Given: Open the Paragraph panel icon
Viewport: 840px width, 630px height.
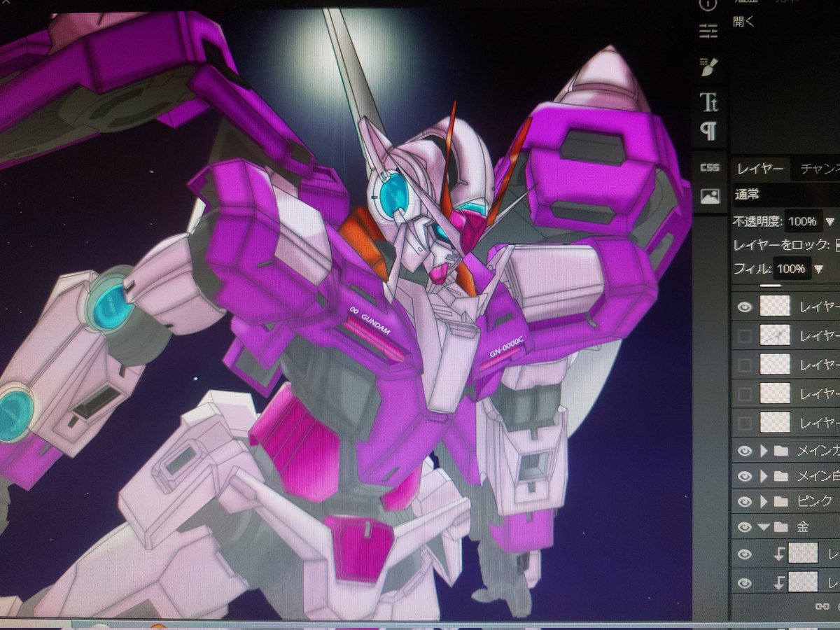Looking at the screenshot, I should 709,131.
